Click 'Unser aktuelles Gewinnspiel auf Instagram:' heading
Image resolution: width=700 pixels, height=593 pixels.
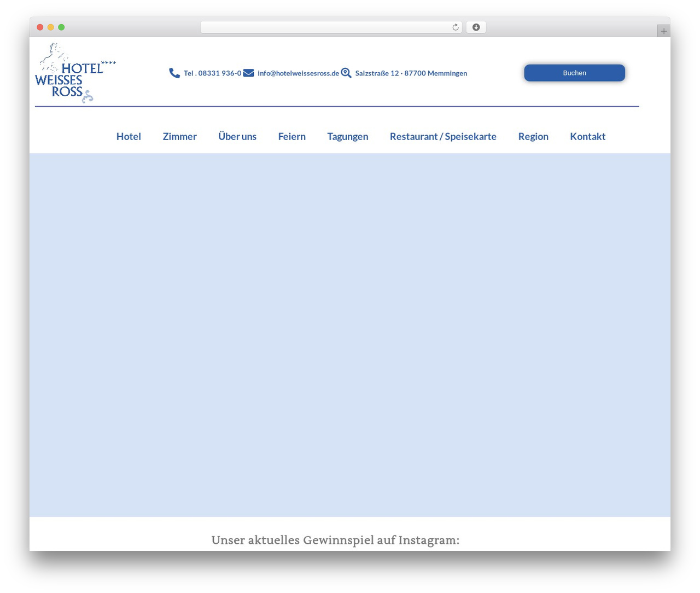335,540
